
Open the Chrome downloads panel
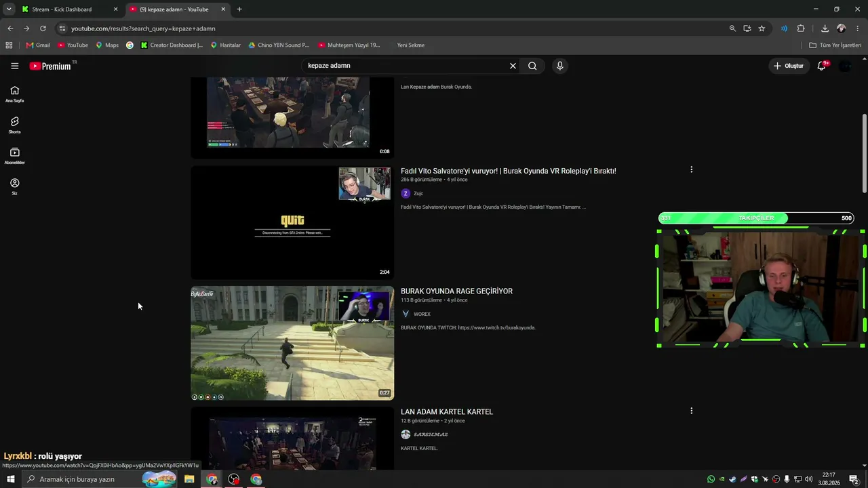tap(825, 28)
